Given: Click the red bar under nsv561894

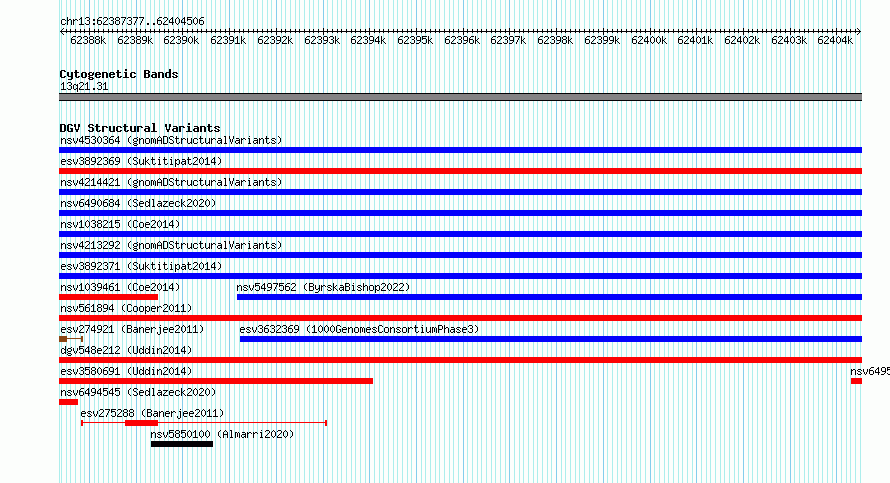Looking at the screenshot, I should (460, 318).
